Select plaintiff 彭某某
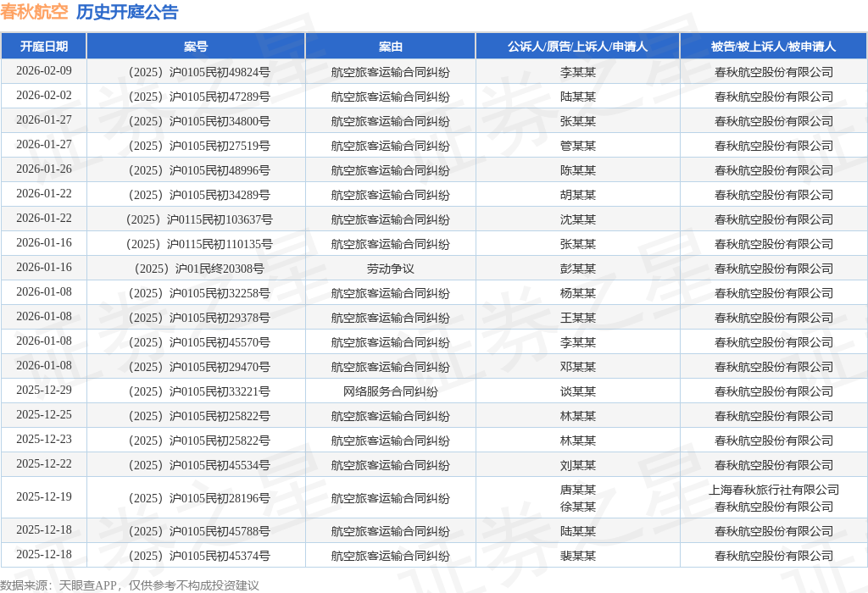 [577, 269]
